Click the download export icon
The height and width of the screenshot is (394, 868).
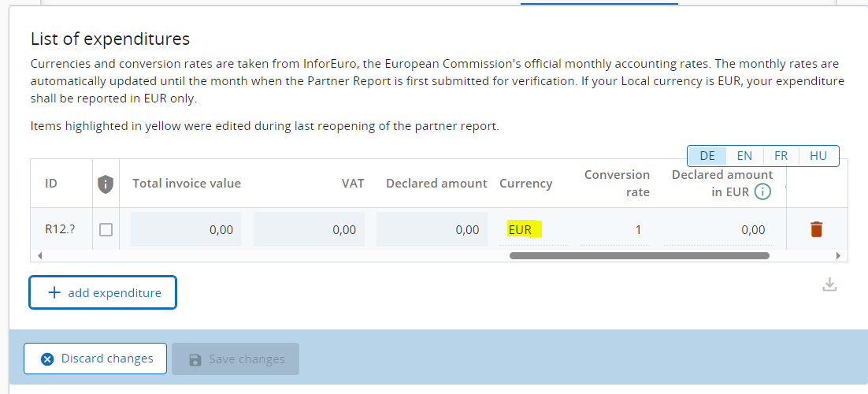click(829, 284)
